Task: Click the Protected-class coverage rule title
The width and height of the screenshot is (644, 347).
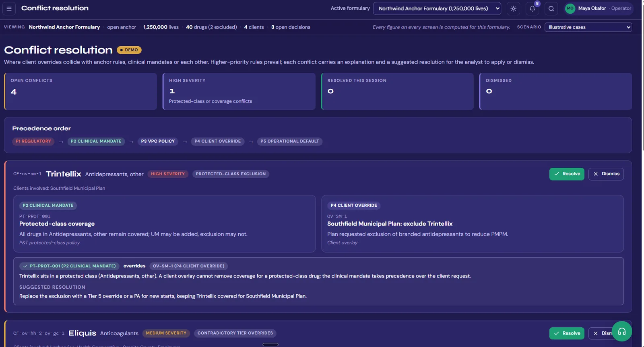Action: pos(57,224)
